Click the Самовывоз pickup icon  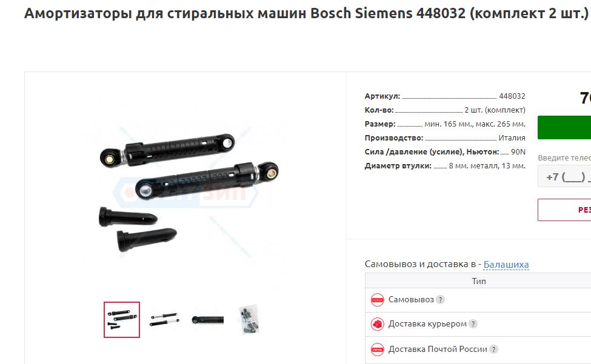tap(377, 300)
